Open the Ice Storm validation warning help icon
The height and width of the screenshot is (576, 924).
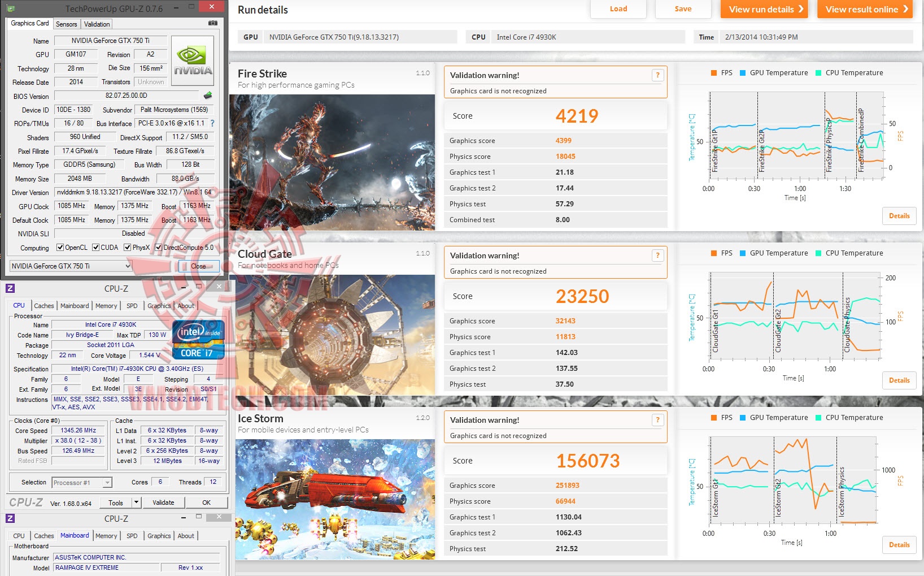point(657,420)
